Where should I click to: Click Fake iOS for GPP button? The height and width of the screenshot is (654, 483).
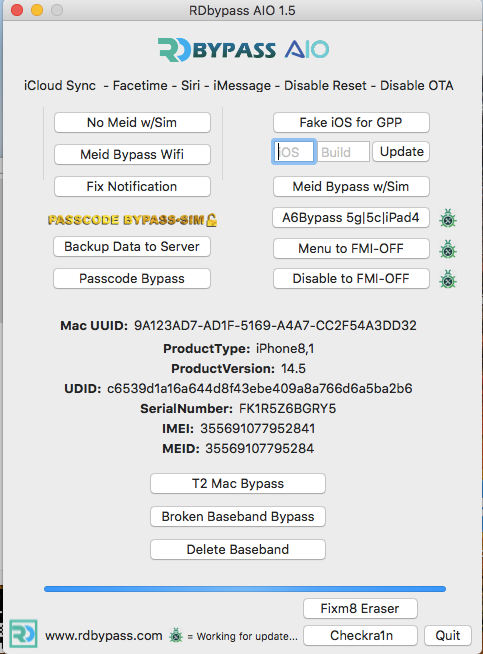pyautogui.click(x=351, y=123)
